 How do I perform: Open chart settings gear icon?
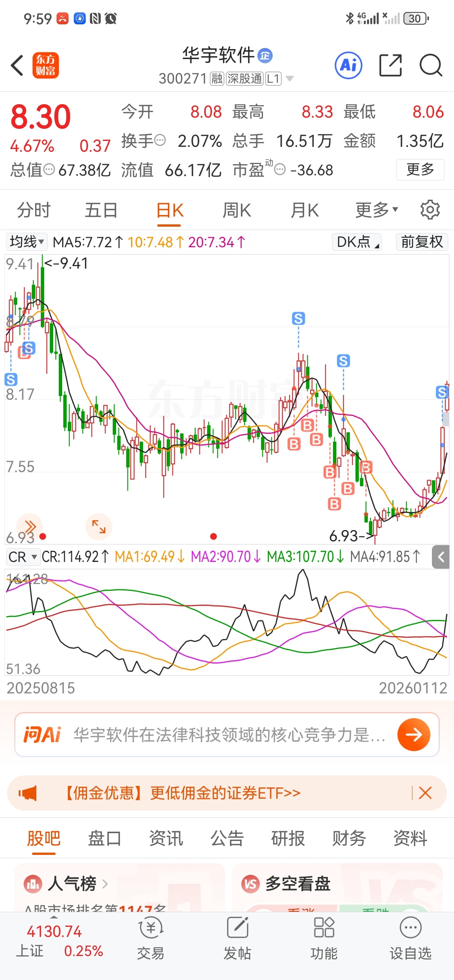pos(430,210)
